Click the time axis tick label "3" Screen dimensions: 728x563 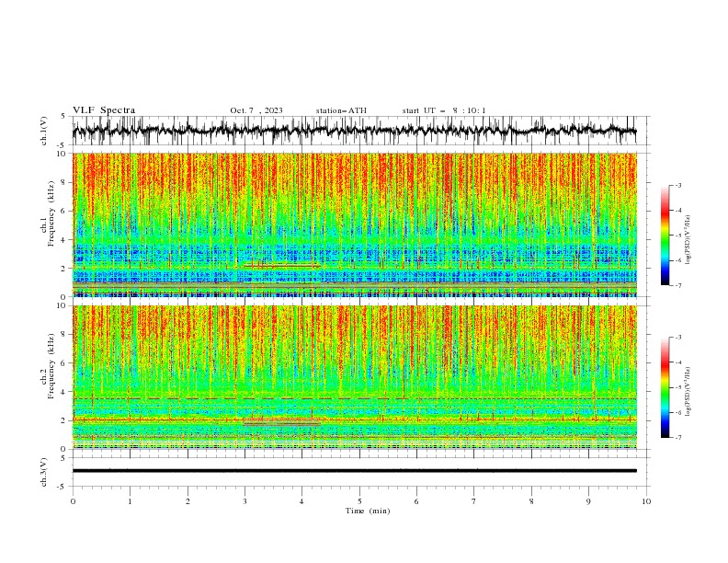coord(245,501)
